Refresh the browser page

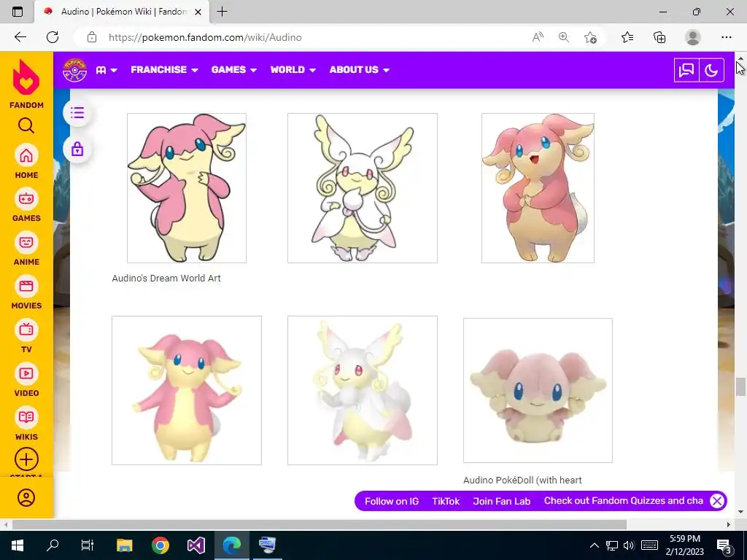tap(53, 37)
